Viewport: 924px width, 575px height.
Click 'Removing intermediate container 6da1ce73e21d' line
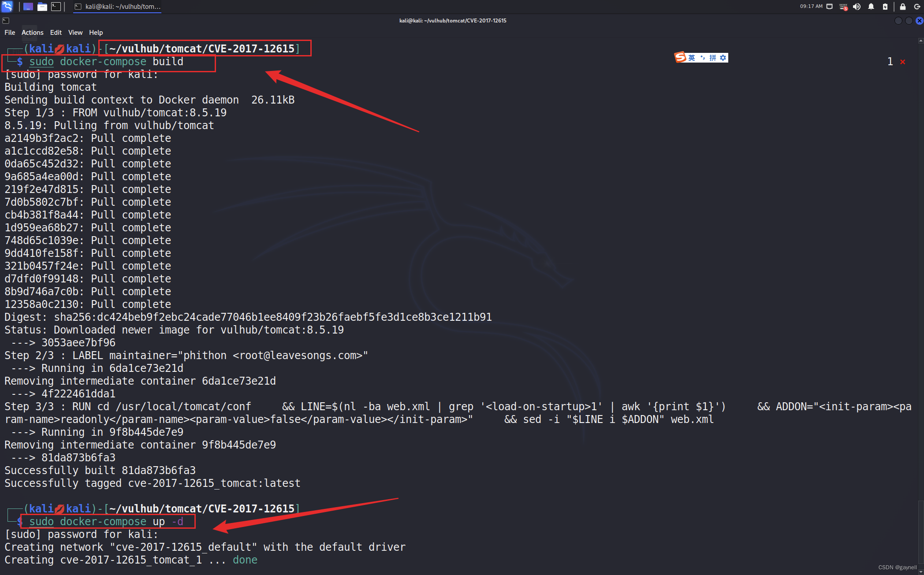(140, 381)
